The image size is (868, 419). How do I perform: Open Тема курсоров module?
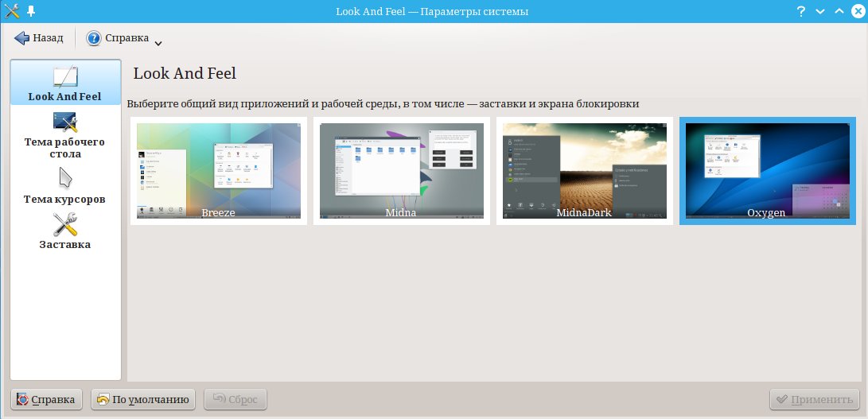(x=65, y=186)
